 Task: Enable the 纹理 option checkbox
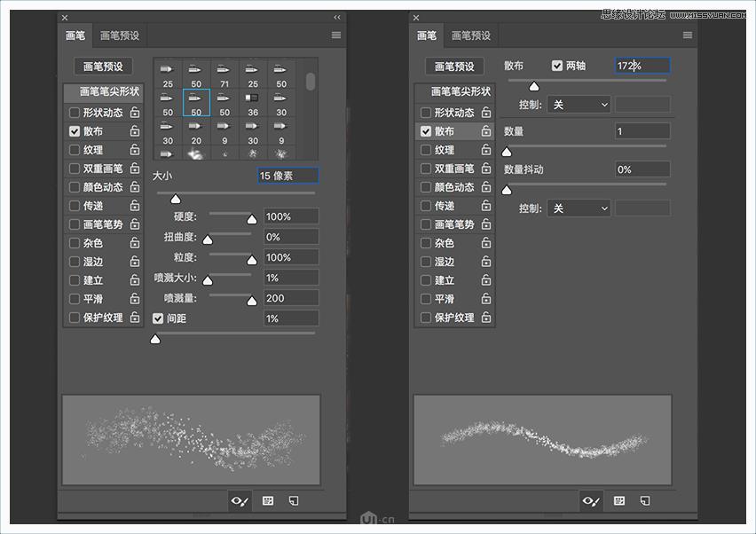coord(75,150)
